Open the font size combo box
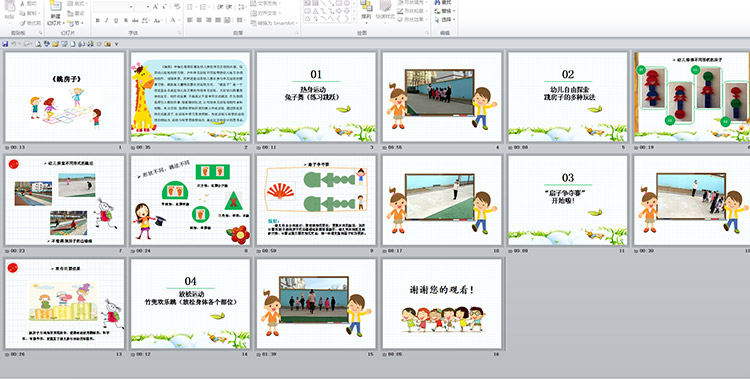 point(143,7)
